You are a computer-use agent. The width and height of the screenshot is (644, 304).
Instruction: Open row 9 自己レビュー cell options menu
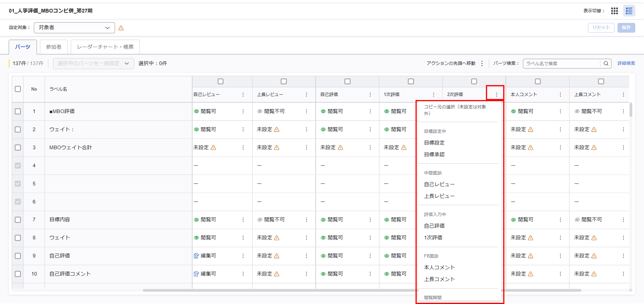click(243, 256)
